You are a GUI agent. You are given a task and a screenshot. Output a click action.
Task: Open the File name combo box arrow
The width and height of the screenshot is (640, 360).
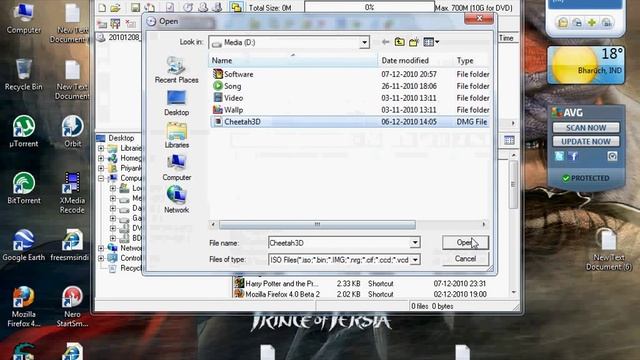415,243
